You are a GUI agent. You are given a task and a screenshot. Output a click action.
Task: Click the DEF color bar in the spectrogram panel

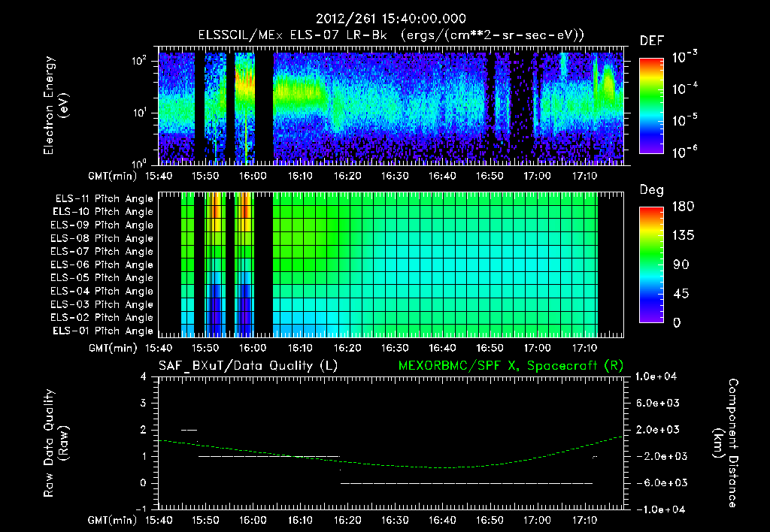pyautogui.click(x=651, y=105)
